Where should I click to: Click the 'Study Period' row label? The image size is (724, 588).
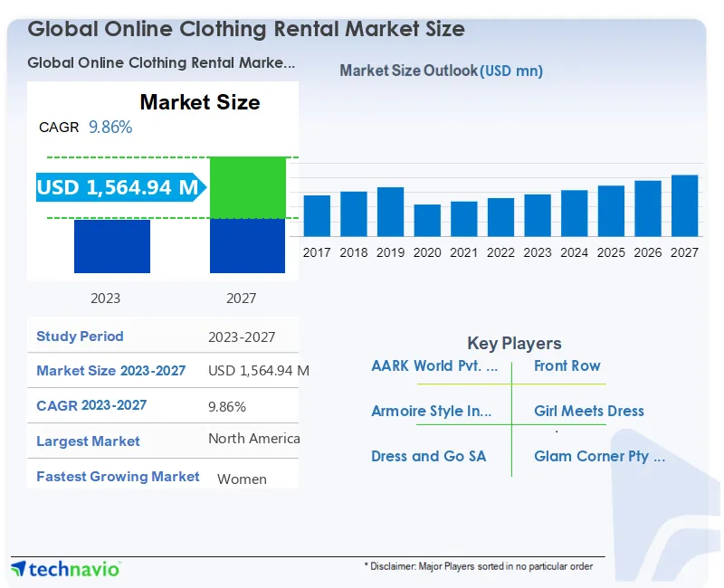pos(80,336)
